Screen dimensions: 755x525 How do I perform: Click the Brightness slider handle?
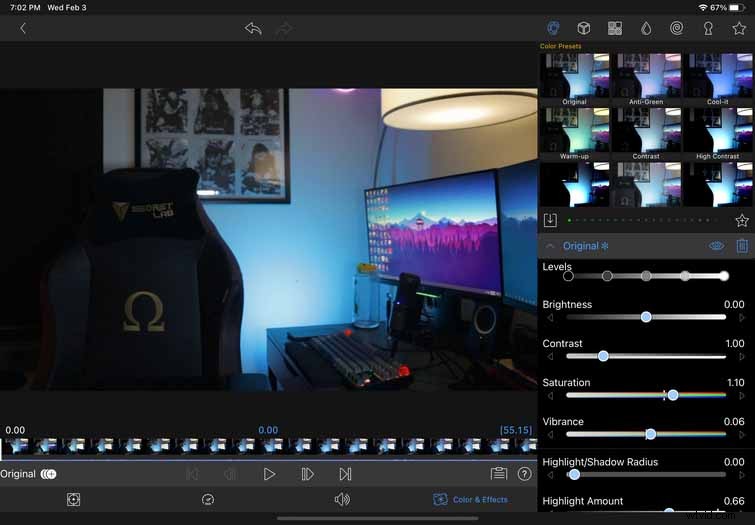646,317
